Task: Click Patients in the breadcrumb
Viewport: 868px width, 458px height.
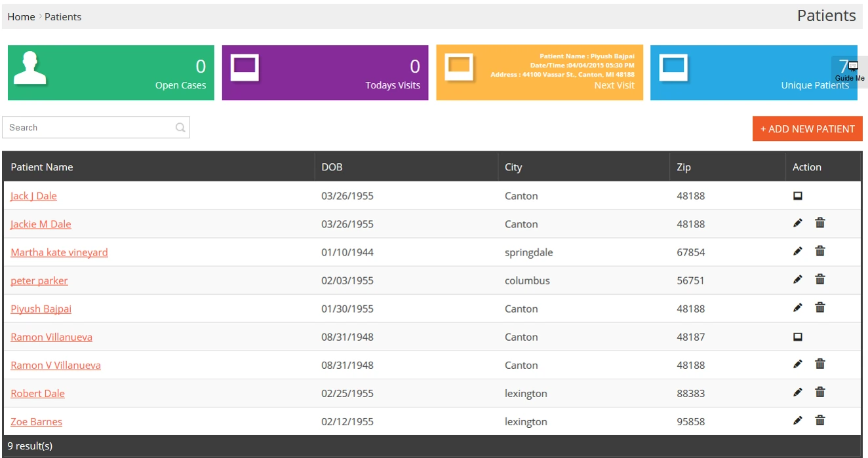Action: pos(63,17)
